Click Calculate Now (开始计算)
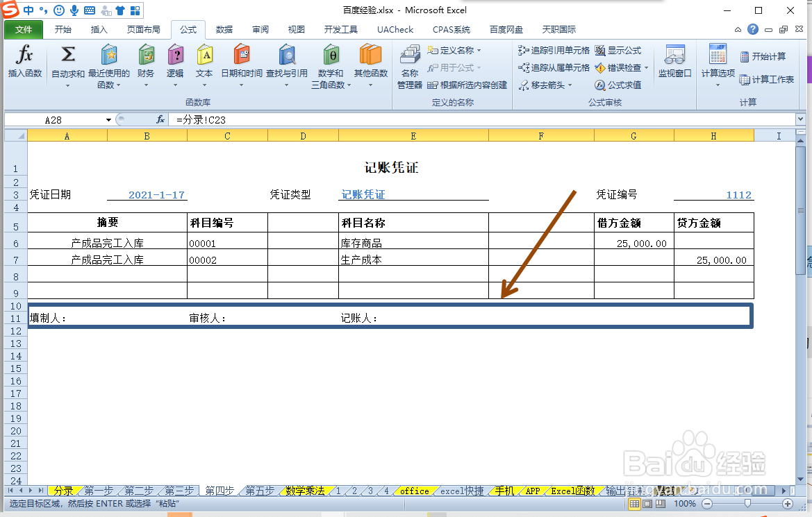This screenshot has height=517, width=812. [x=763, y=56]
